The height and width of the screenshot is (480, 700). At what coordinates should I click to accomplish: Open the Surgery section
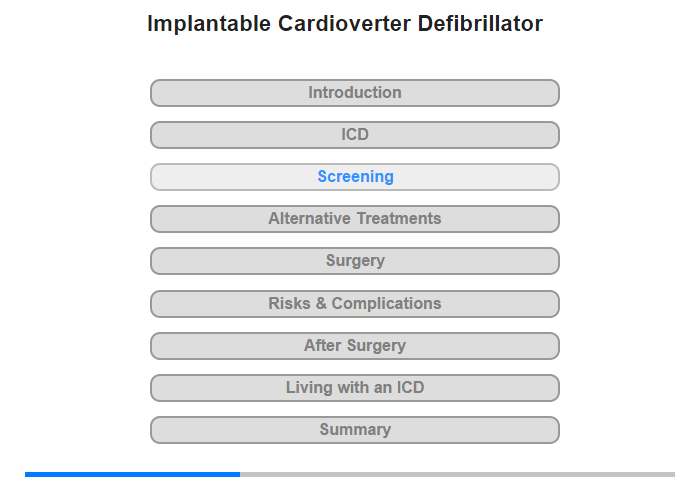[x=355, y=261]
